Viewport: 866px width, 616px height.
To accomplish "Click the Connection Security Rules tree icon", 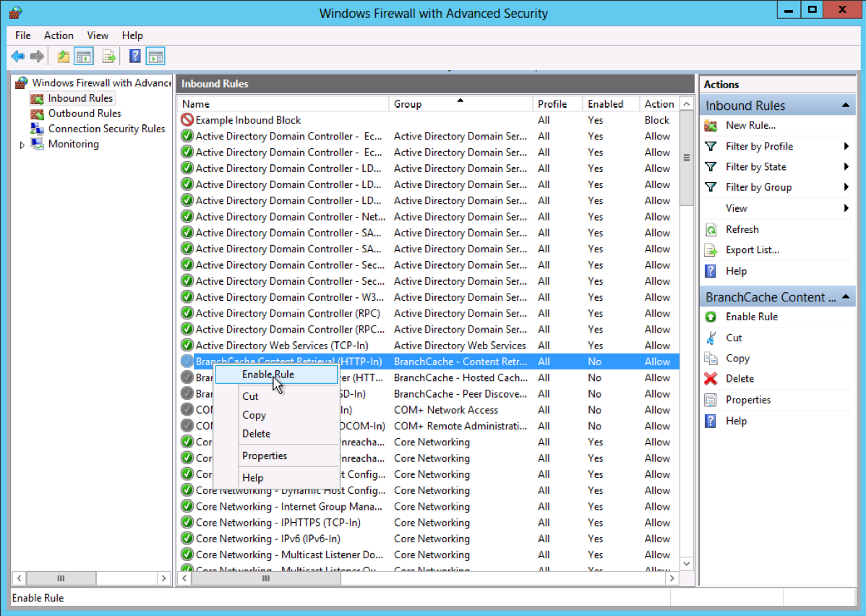I will point(37,129).
